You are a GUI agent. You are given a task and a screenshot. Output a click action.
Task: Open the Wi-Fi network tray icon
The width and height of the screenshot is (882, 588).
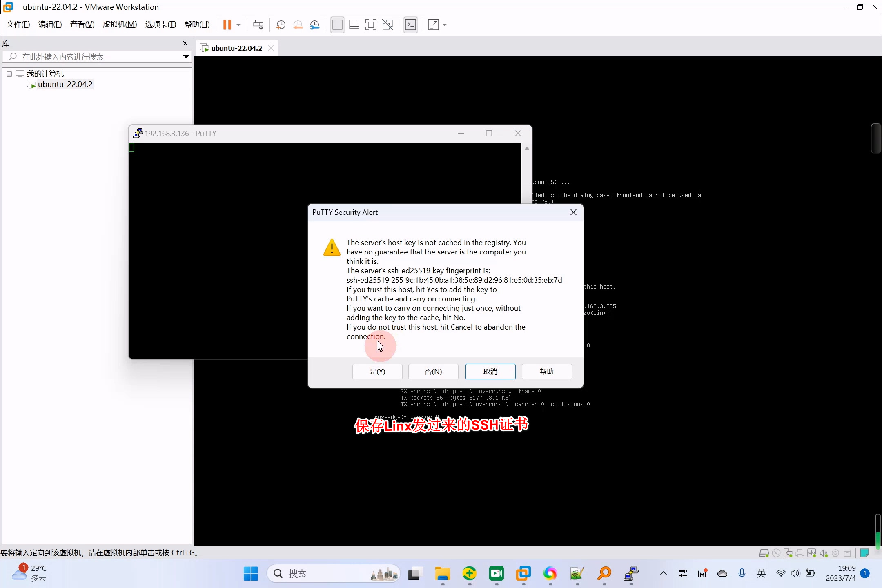[781, 574]
